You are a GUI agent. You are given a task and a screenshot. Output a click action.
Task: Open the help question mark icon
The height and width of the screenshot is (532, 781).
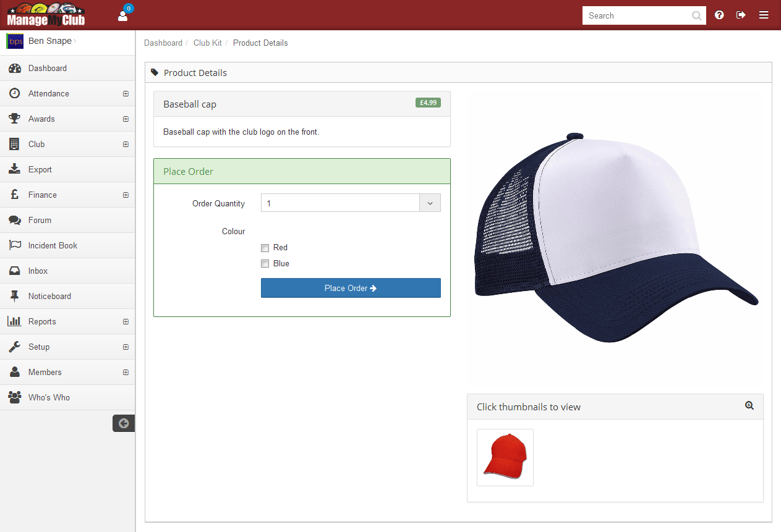tap(719, 15)
